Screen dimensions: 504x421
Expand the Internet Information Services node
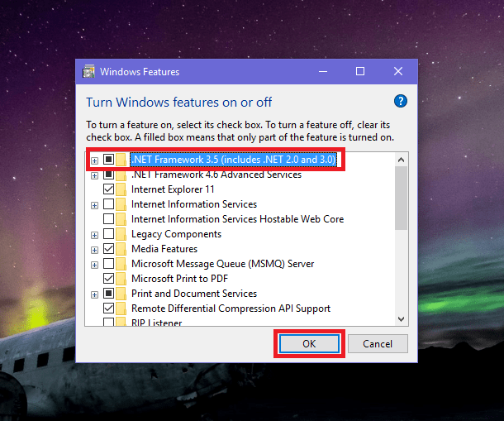tap(94, 205)
